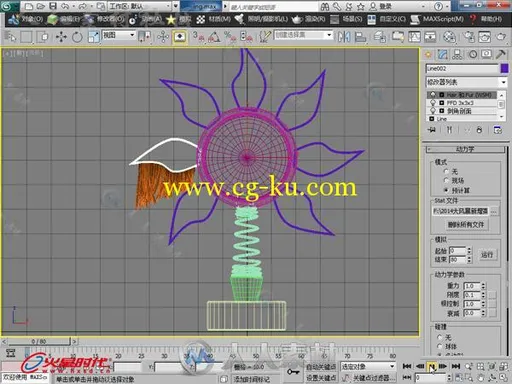Screen dimensions: 512x384
Task: Open the 自定义(C) menu
Action: pyautogui.click(x=392, y=19)
